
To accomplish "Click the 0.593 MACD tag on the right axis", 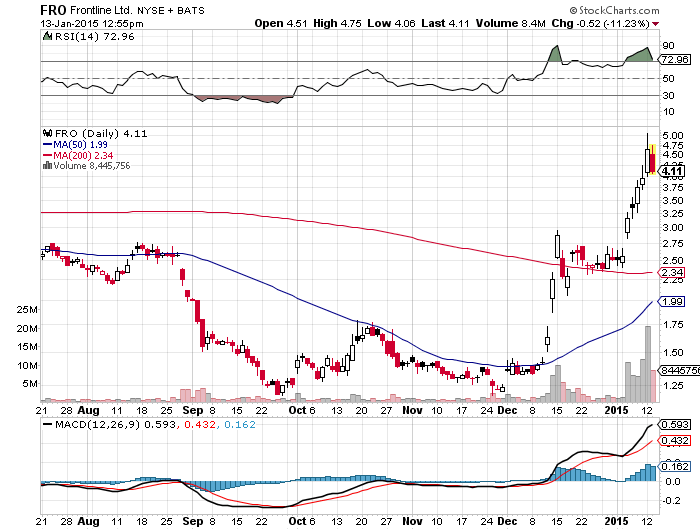I will tap(675, 425).
